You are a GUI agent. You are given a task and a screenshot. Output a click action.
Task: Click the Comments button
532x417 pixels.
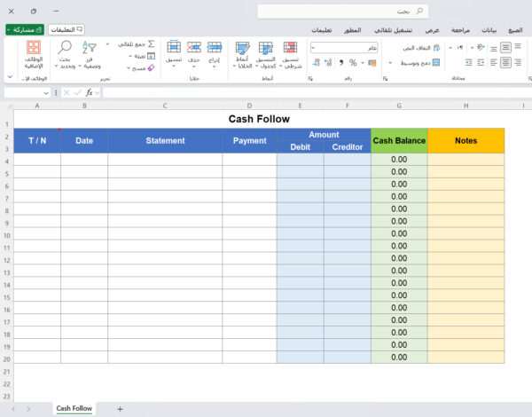(67, 29)
